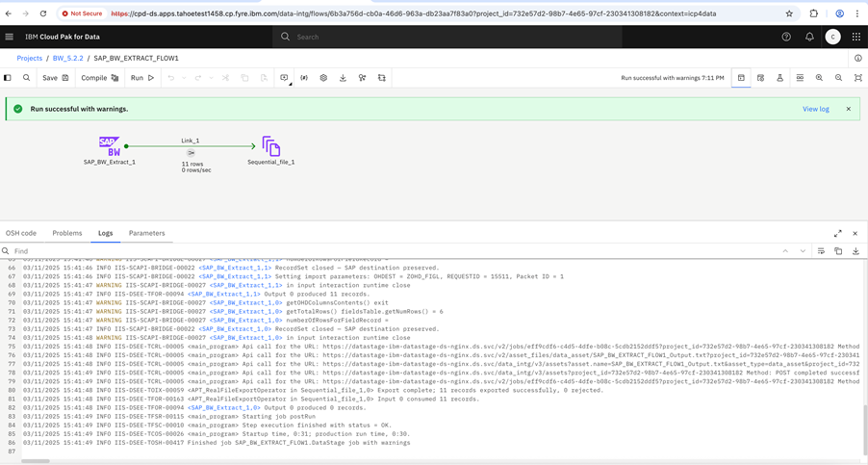
Task: Go to BW_5.2.2 project breadcrumb
Action: (x=67, y=58)
